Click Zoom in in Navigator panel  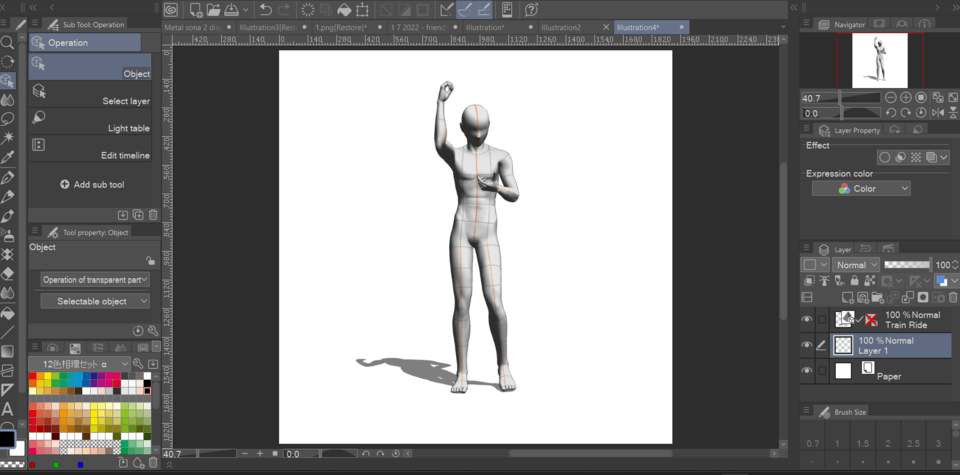906,97
